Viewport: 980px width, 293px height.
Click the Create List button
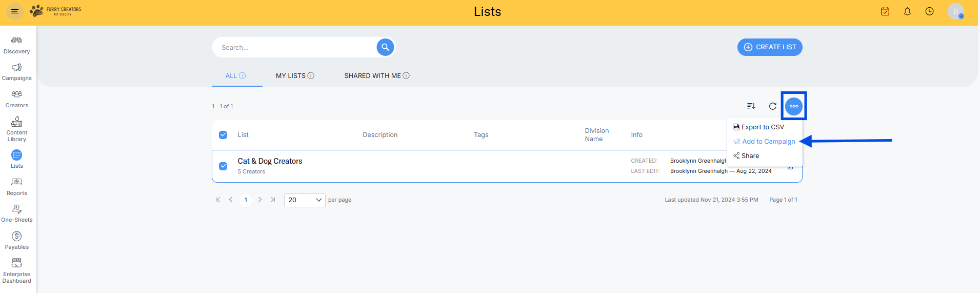[770, 47]
